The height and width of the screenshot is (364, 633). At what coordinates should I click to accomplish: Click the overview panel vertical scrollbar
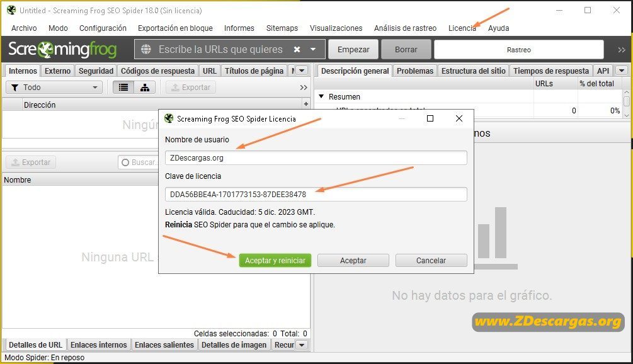(627, 104)
